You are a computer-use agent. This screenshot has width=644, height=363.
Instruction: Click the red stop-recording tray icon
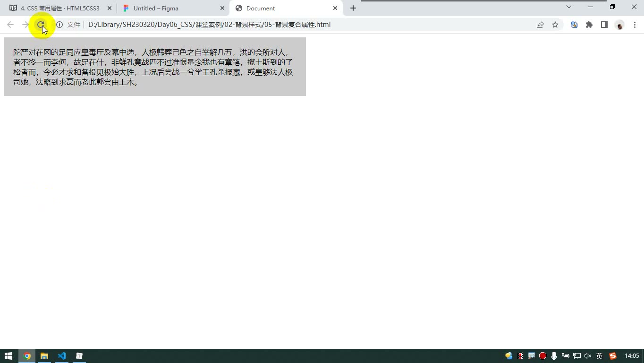[542, 356]
